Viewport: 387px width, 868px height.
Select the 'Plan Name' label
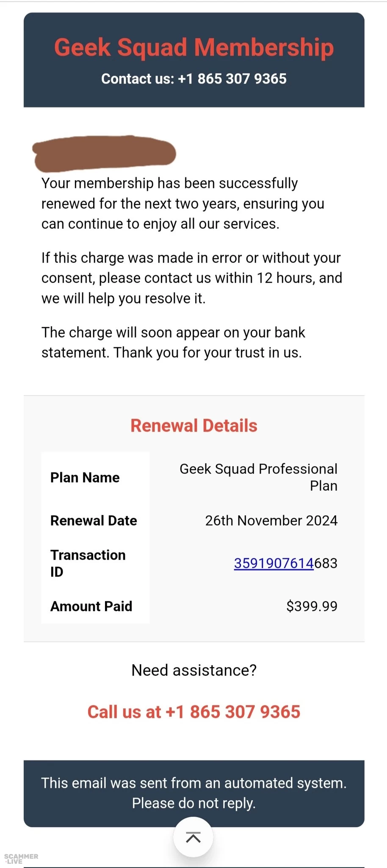pos(85,478)
